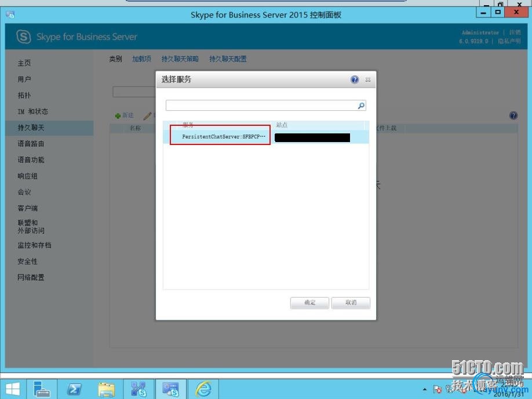The width and height of the screenshot is (532, 399).
Task: Open Internet Explorer from the taskbar
Action: click(x=203, y=389)
